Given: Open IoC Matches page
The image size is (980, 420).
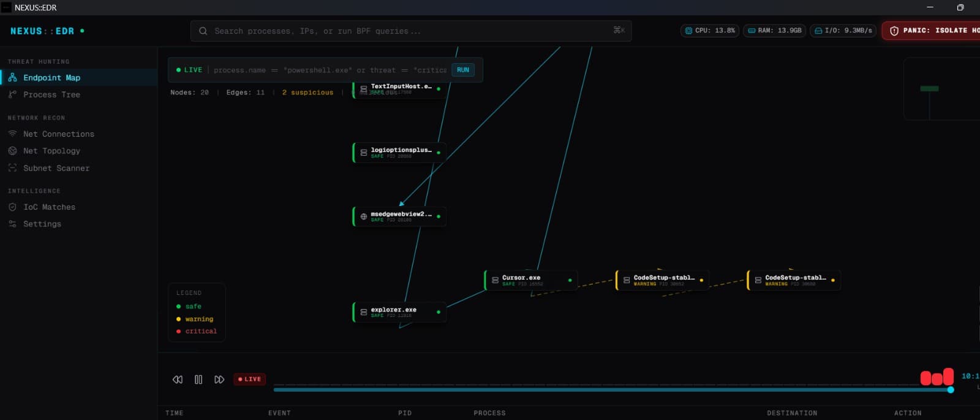Looking at the screenshot, I should click(79, 207).
